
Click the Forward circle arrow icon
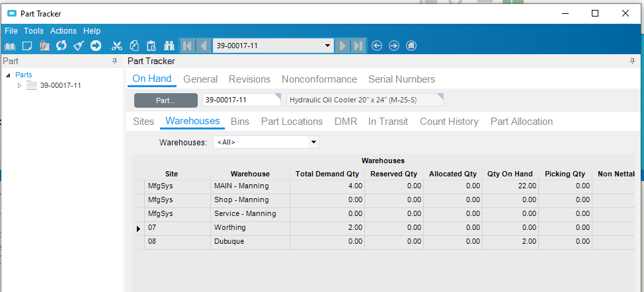pos(394,46)
